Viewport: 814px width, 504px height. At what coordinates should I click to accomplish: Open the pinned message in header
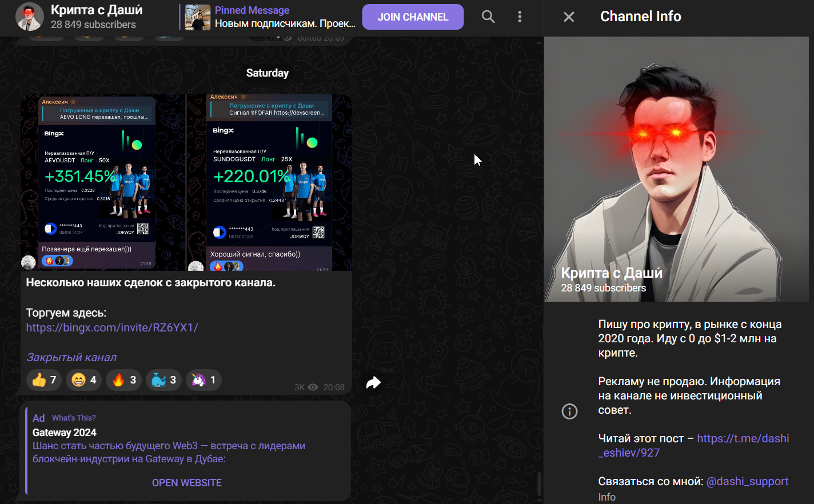[269, 17]
